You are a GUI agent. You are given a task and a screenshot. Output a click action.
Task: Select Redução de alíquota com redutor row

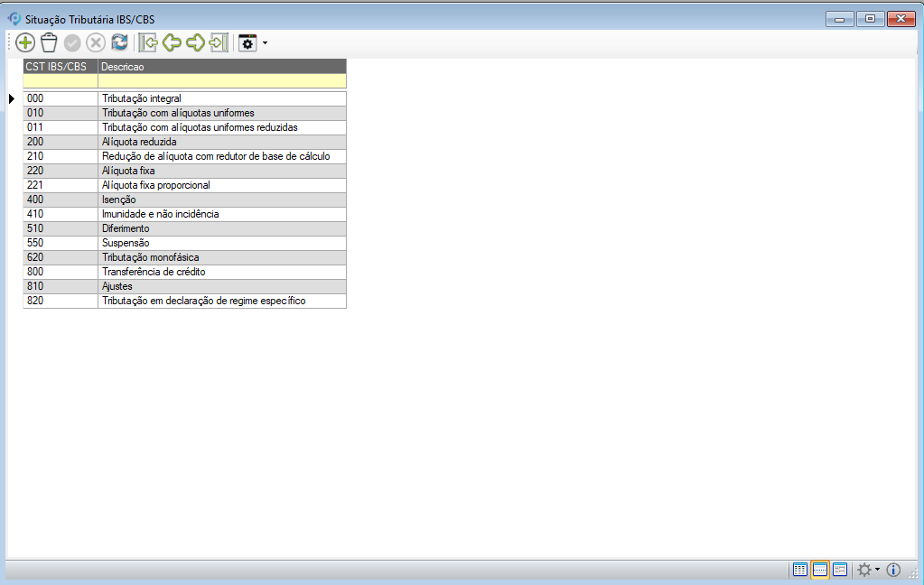pyautogui.click(x=184, y=156)
